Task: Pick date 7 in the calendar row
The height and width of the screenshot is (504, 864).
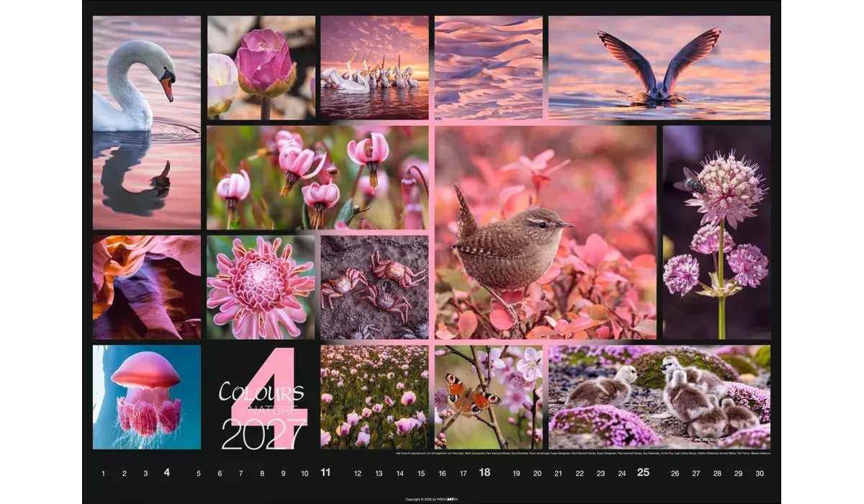Action: [241, 473]
